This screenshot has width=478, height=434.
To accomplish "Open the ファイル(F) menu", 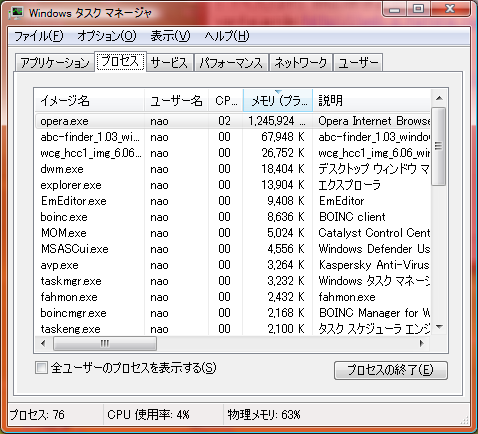I will (38, 36).
